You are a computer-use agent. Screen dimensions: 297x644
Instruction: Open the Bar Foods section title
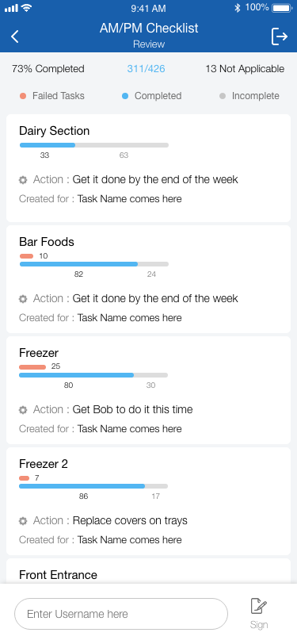coord(47,242)
